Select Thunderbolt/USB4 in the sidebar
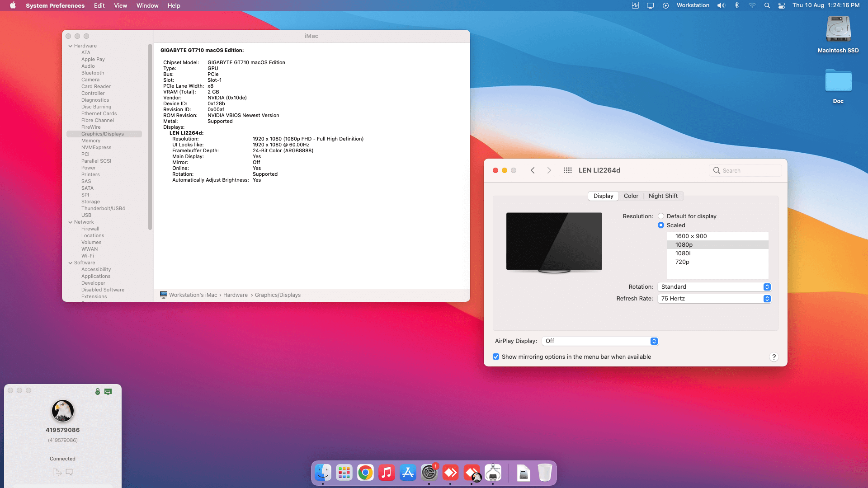Screen dimensions: 868x488 (x=103, y=208)
